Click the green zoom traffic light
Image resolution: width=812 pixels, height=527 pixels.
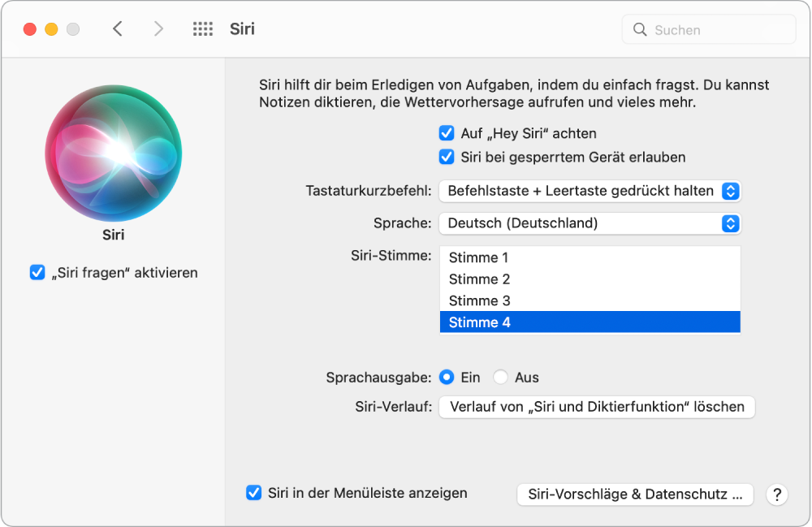pos(73,28)
